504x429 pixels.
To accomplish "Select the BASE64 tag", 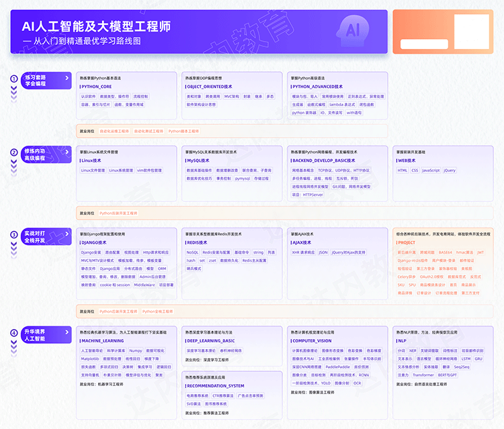I will (445, 252).
